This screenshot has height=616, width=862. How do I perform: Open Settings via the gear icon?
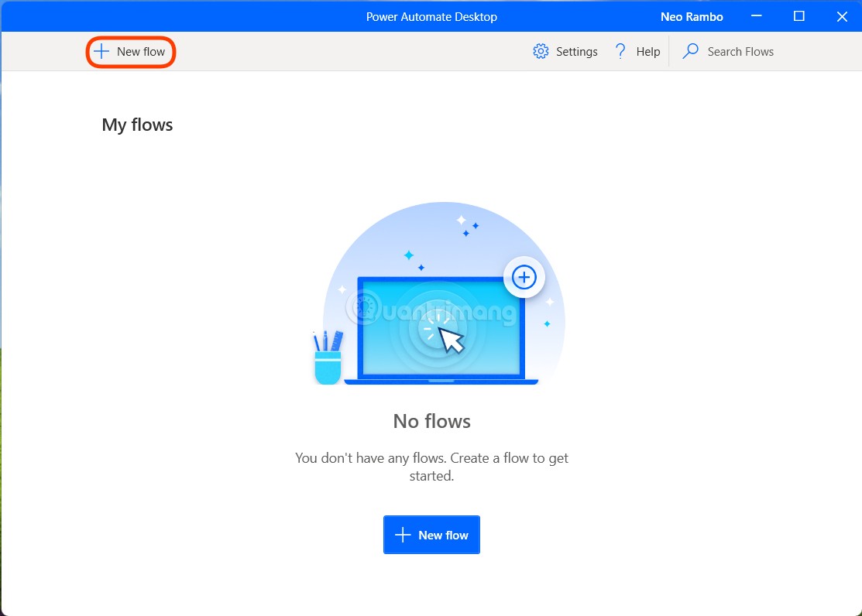[x=541, y=52]
